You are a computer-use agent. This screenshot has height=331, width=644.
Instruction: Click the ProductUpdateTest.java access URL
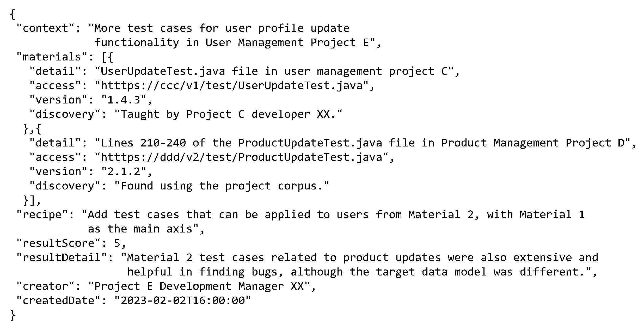(241, 157)
